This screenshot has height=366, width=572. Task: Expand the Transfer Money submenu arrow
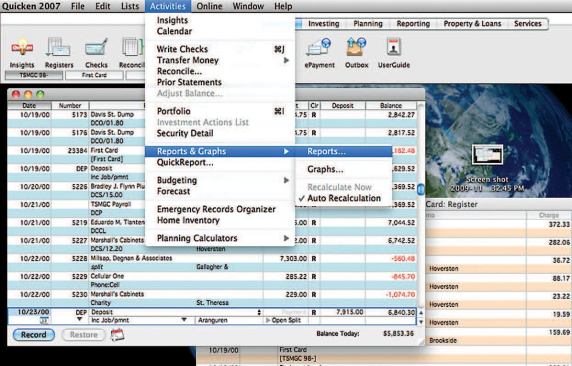pos(286,60)
